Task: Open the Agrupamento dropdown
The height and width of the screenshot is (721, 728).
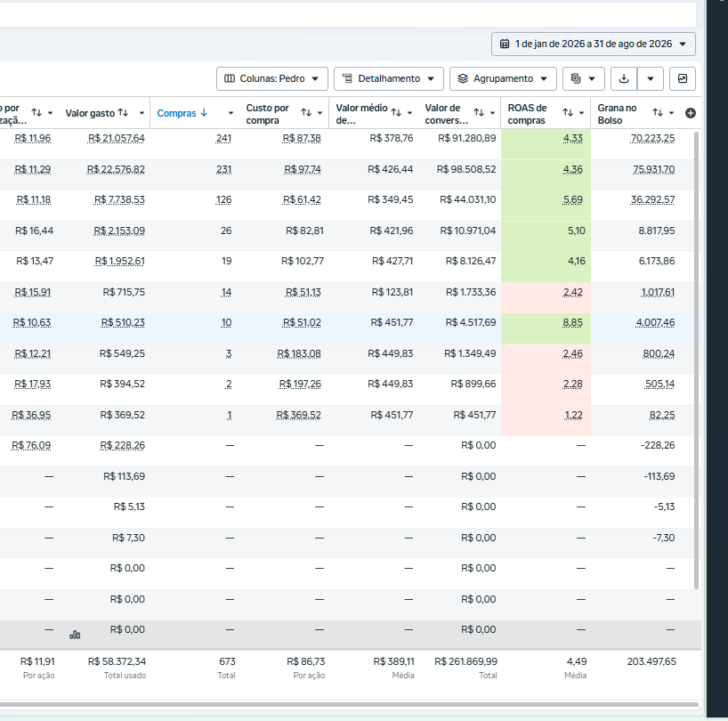Action: (x=503, y=78)
